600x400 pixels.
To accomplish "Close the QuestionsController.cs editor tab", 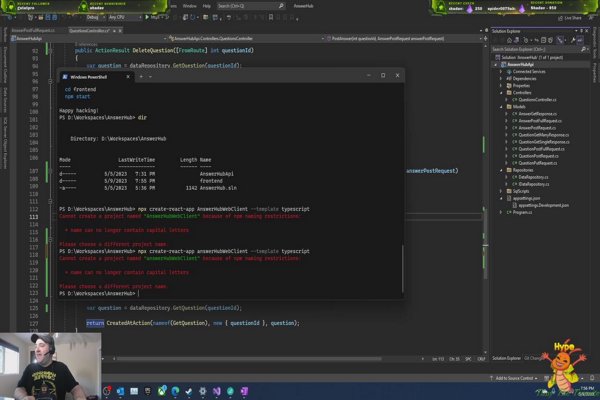I will (x=120, y=31).
